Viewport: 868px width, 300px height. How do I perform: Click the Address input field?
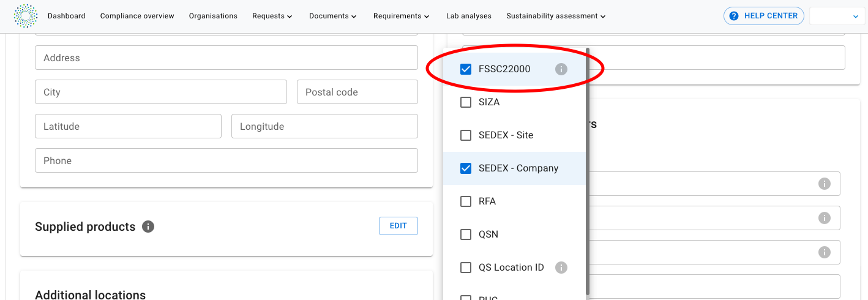tap(226, 58)
